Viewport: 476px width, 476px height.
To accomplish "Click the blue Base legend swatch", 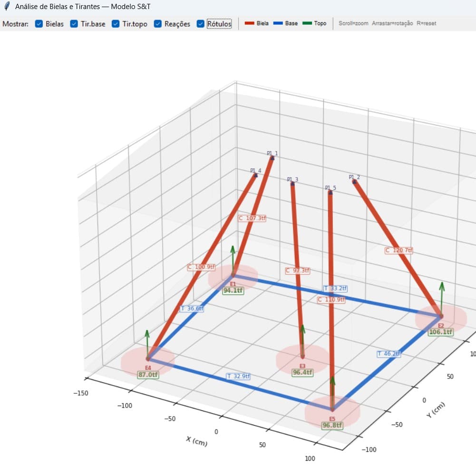I will (x=278, y=23).
